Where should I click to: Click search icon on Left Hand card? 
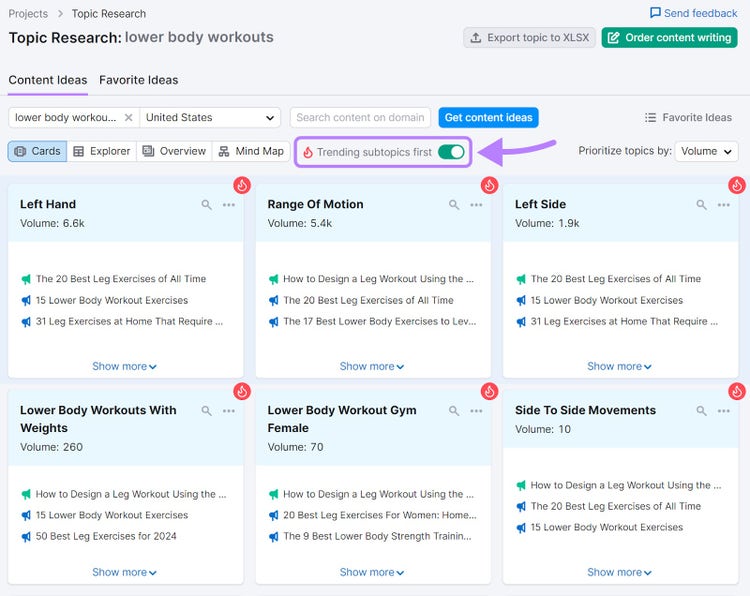point(207,205)
